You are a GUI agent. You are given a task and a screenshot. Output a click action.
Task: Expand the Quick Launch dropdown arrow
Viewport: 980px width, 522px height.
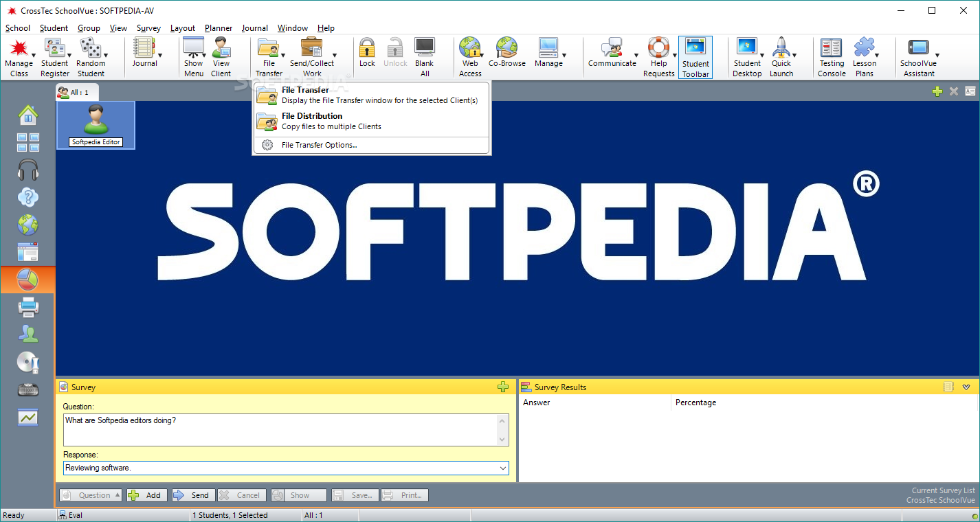(794, 56)
